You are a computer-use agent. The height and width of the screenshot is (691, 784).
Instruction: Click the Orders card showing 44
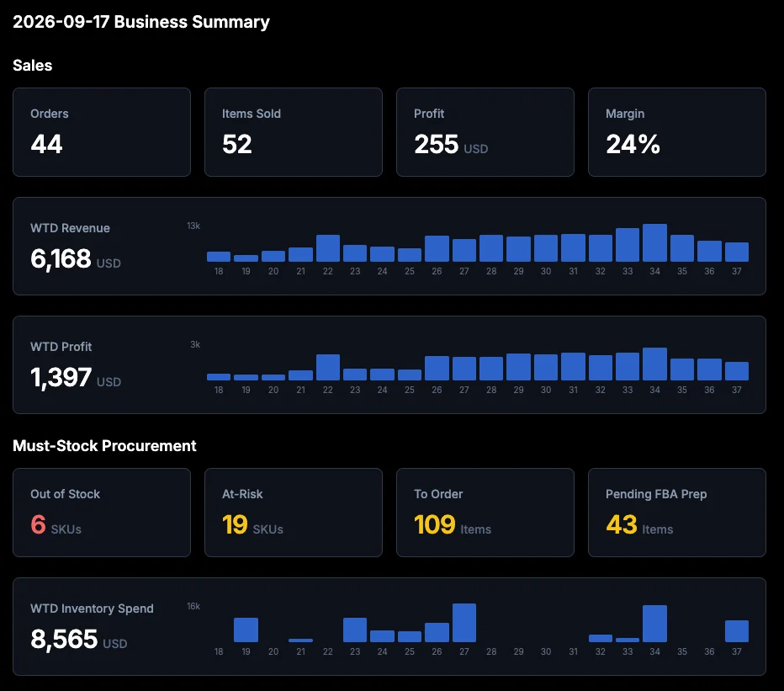(x=102, y=132)
